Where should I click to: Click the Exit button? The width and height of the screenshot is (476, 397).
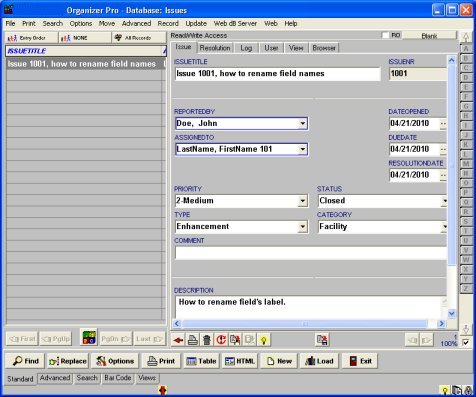pos(360,361)
